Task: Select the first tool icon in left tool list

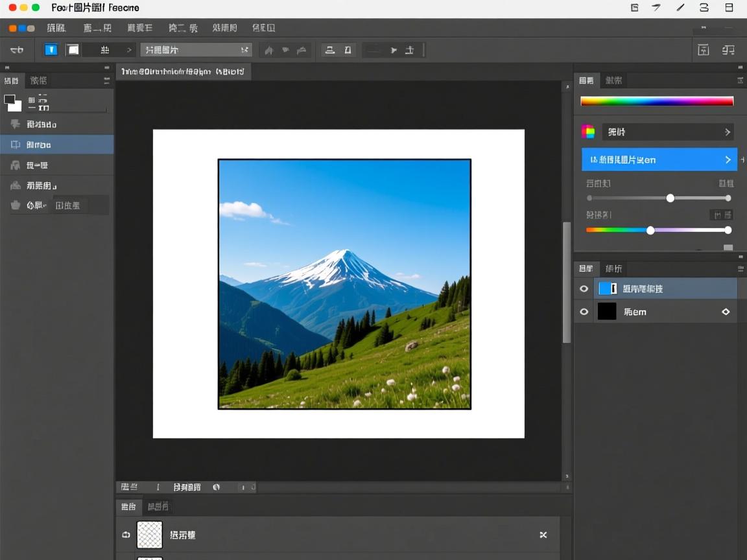Action: pyautogui.click(x=16, y=124)
